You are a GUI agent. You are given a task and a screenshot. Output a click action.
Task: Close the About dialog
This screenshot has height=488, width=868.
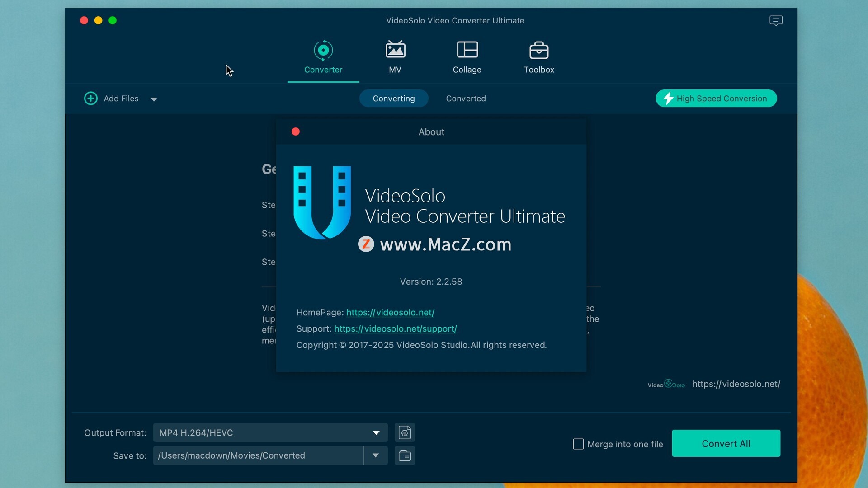[x=296, y=131]
